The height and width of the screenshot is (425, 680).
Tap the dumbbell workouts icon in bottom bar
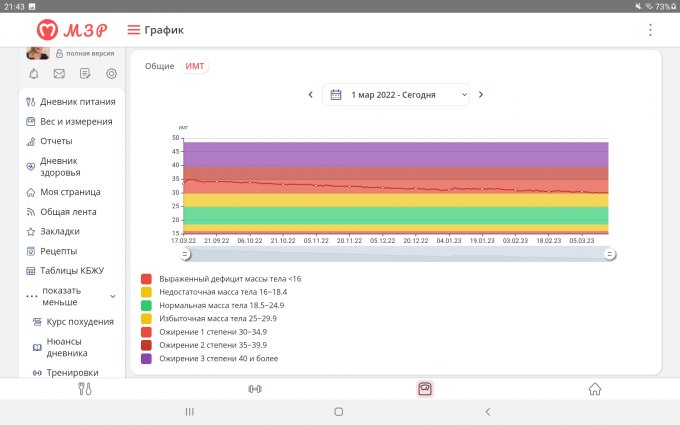click(x=255, y=389)
